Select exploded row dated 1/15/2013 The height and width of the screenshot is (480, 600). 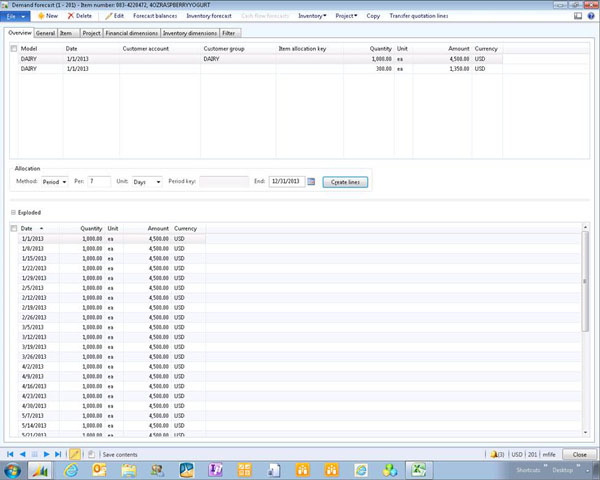(111, 258)
